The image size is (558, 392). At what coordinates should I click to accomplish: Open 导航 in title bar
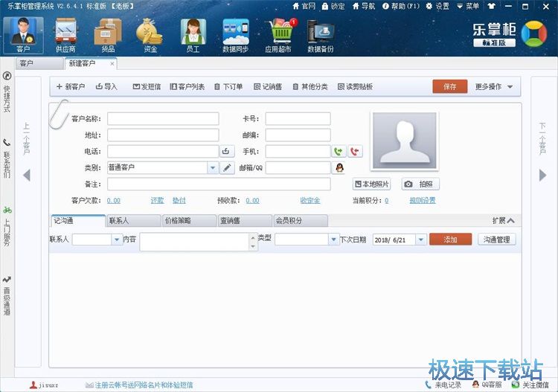coord(364,6)
